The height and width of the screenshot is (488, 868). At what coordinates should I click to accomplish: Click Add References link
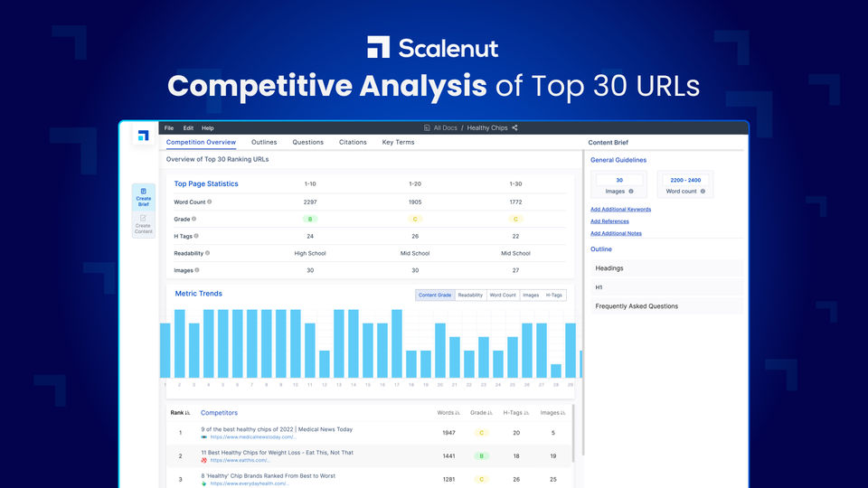[x=609, y=221]
